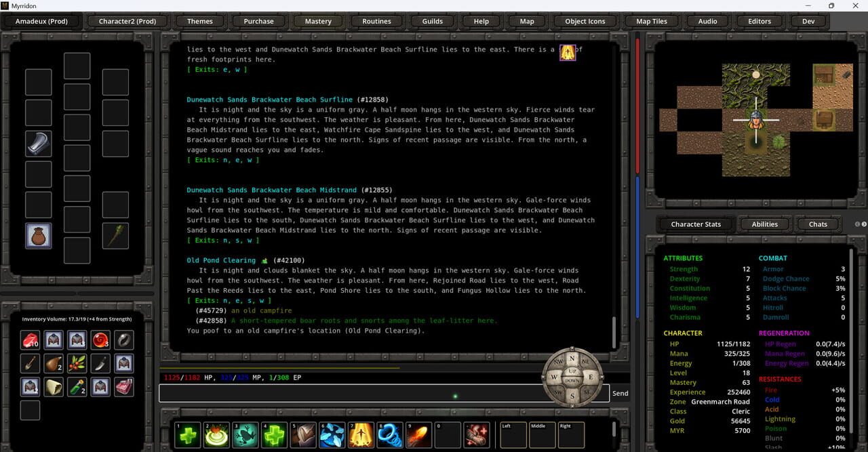Image resolution: width=868 pixels, height=452 pixels.
Task: Move west using compass W button
Action: (553, 377)
